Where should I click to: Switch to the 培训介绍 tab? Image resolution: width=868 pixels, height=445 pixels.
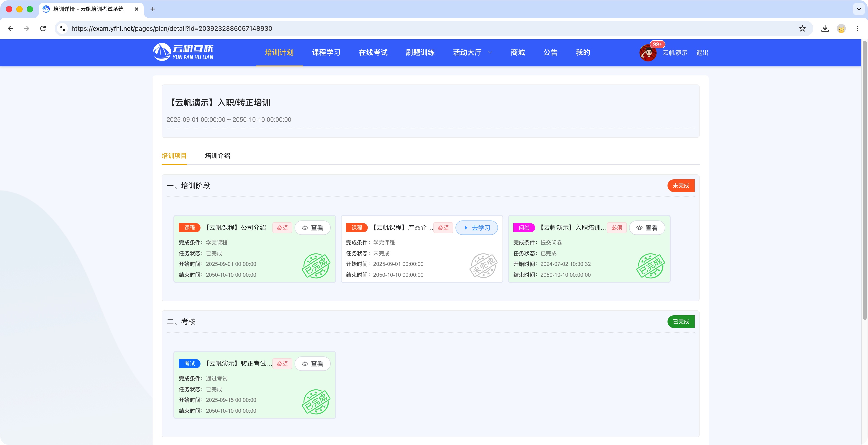tap(217, 155)
